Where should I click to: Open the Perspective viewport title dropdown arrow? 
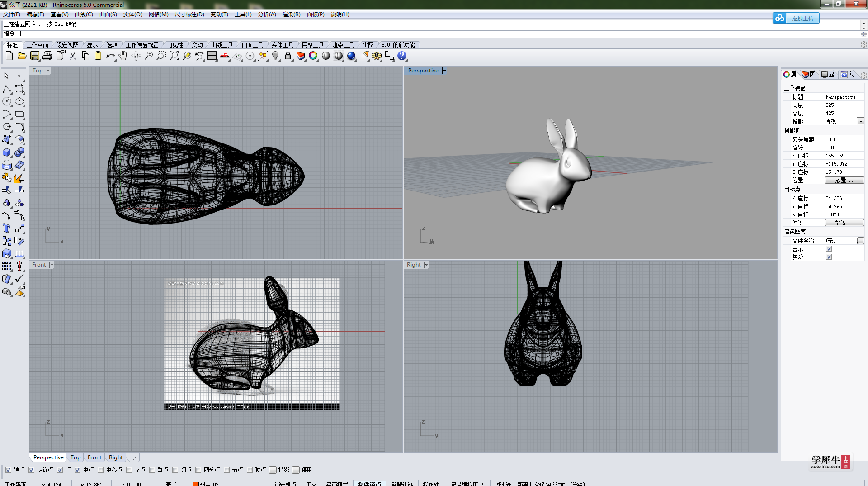444,71
